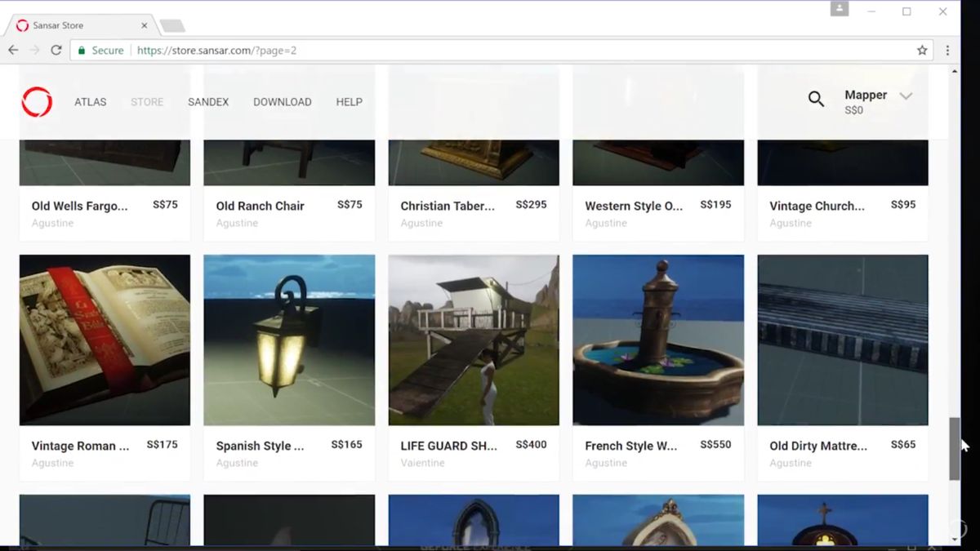This screenshot has width=980, height=551.
Task: Open the ATLAS page
Action: [x=90, y=101]
